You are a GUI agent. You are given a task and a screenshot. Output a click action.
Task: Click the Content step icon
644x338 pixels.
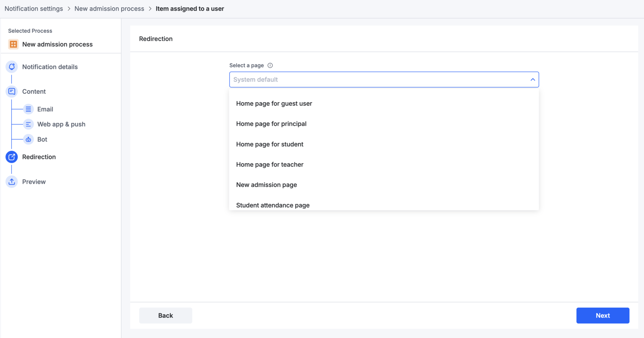(12, 92)
